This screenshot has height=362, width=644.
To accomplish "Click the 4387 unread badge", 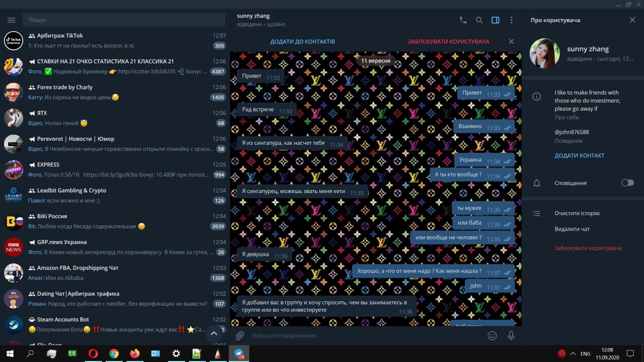I will click(x=218, y=71).
